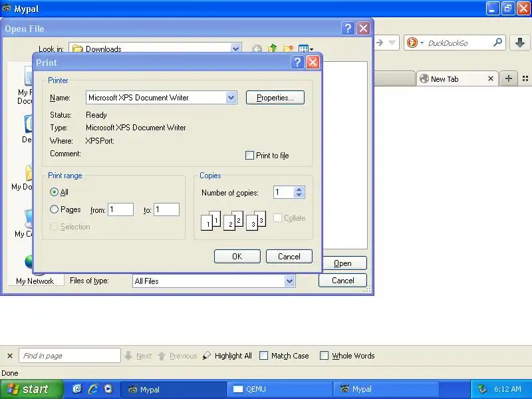Switch to the first Mypal taskbar item
This screenshot has height=399, width=532.
[174, 389]
